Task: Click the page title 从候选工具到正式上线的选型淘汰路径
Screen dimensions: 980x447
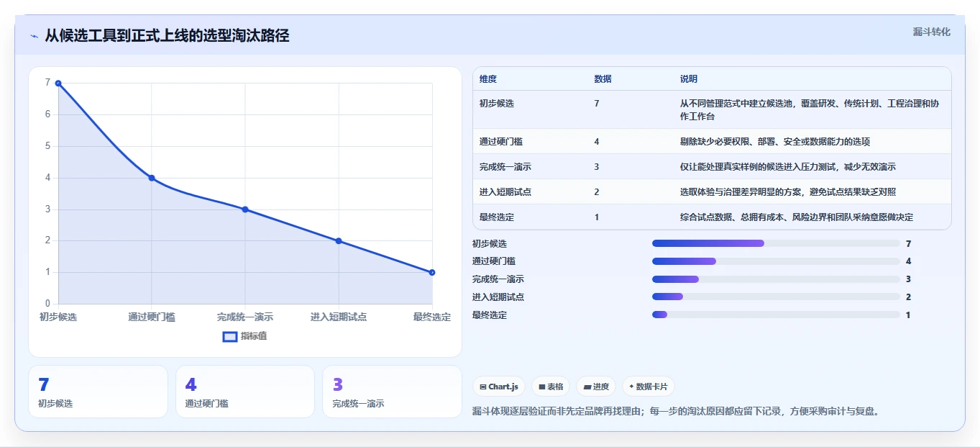Action: tap(167, 36)
